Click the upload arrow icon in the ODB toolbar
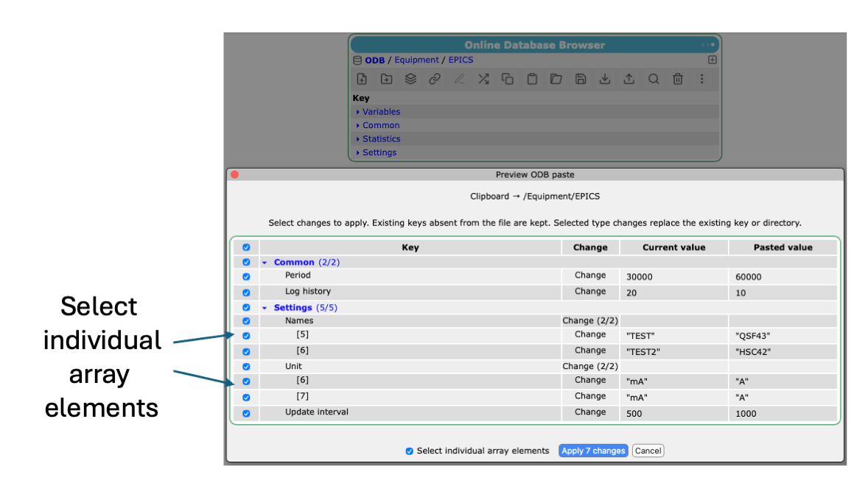868x486 pixels. coord(629,79)
